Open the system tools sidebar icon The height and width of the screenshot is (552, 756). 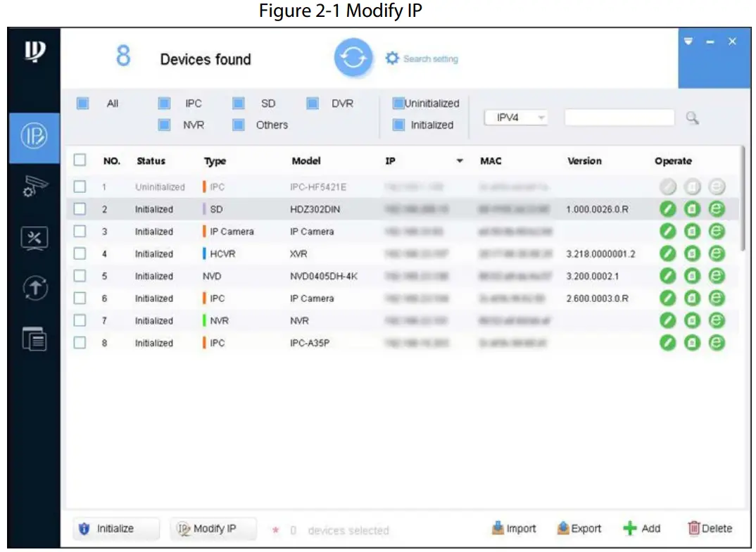pos(34,238)
